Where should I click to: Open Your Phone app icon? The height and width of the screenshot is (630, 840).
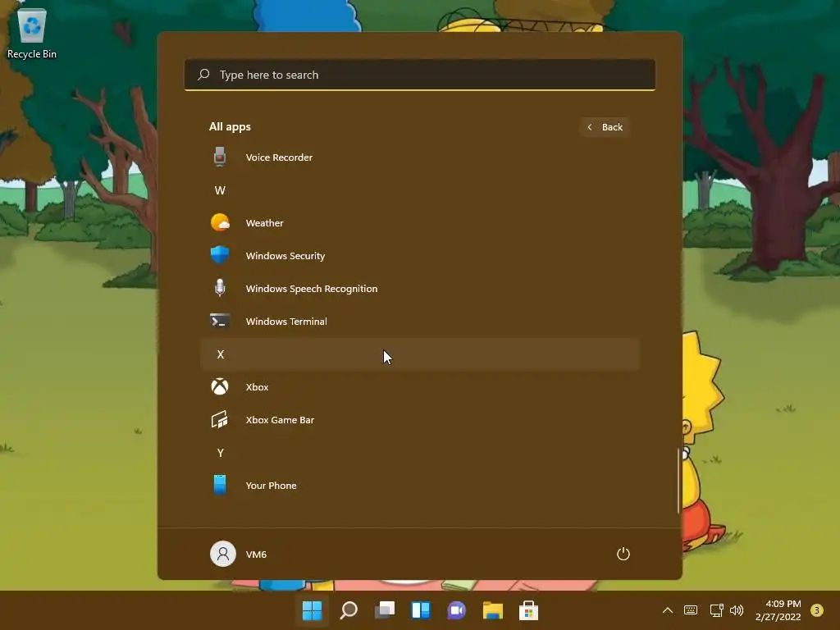[220, 485]
